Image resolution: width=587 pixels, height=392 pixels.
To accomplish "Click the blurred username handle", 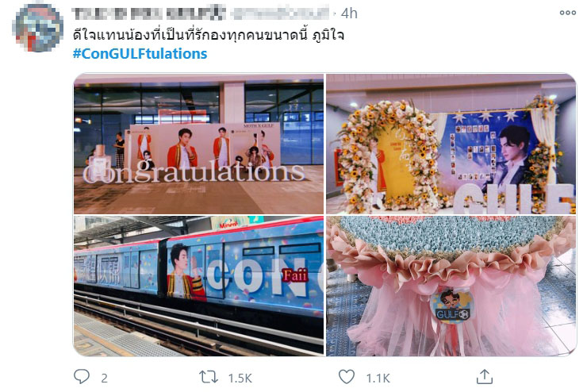I will point(281,13).
